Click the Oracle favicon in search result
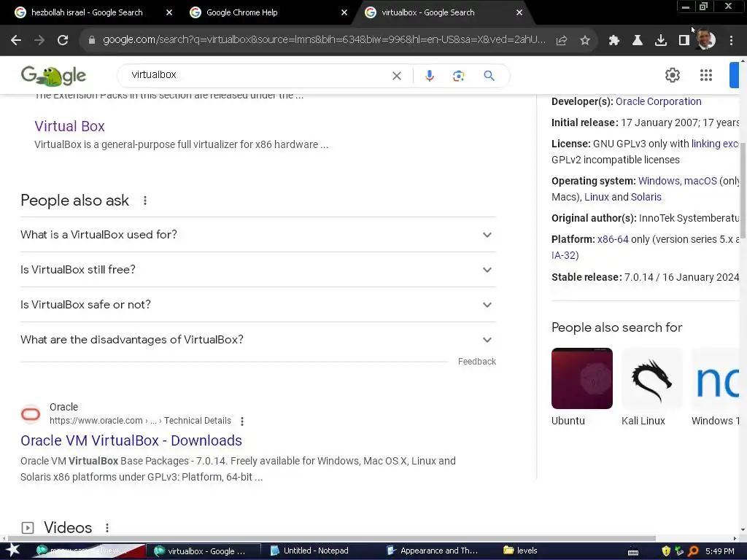This screenshot has width=747, height=560. (31, 414)
